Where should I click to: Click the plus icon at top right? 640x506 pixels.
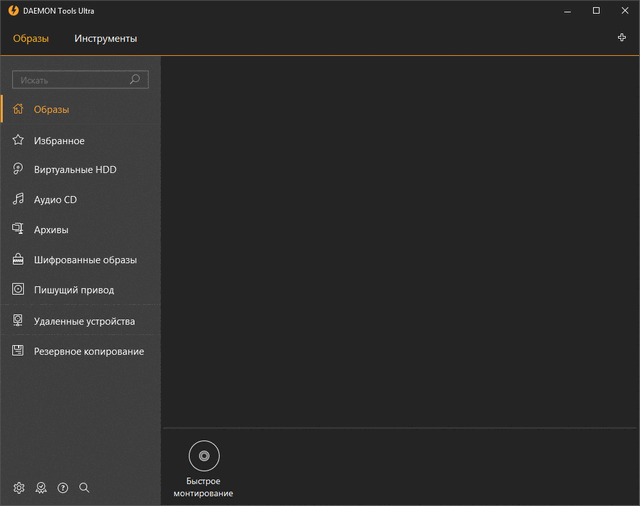click(x=622, y=38)
